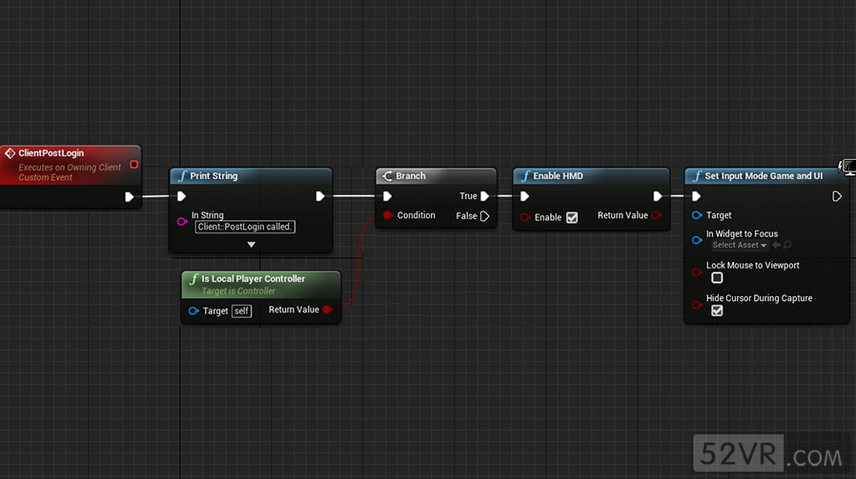Click Return Value pin of Is Local Player Controller
The height and width of the screenshot is (479, 856).
click(327, 310)
